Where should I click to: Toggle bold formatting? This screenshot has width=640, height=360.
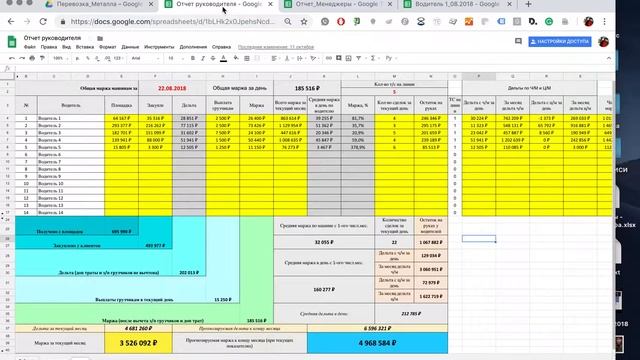tap(193, 58)
